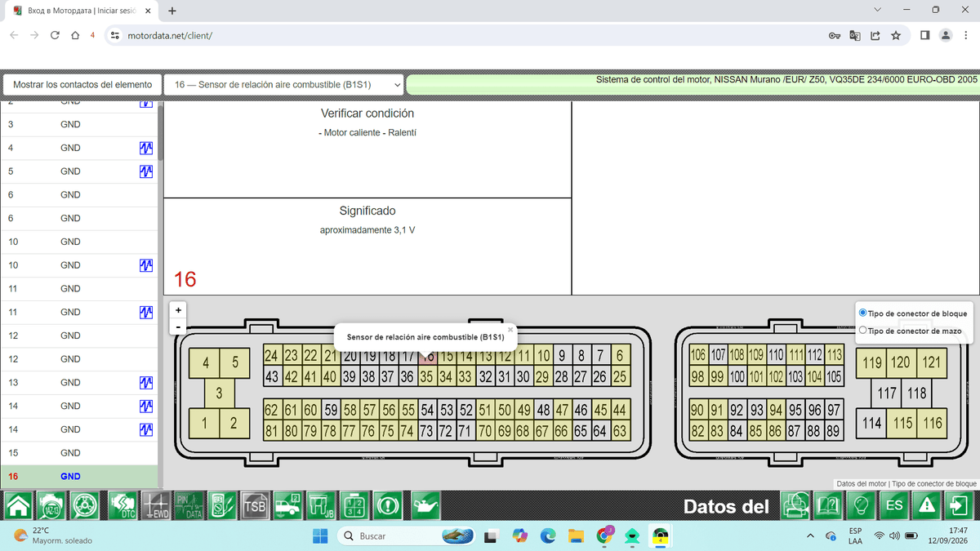Viewport: 980px width, 551px height.
Task: Open the engine 1AZ-13 identification icon
Action: [x=51, y=506]
